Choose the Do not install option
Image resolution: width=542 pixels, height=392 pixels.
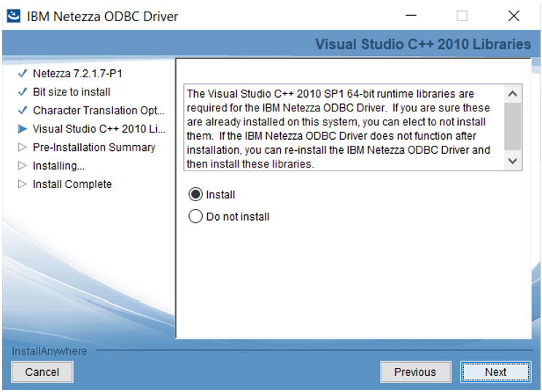coord(195,216)
